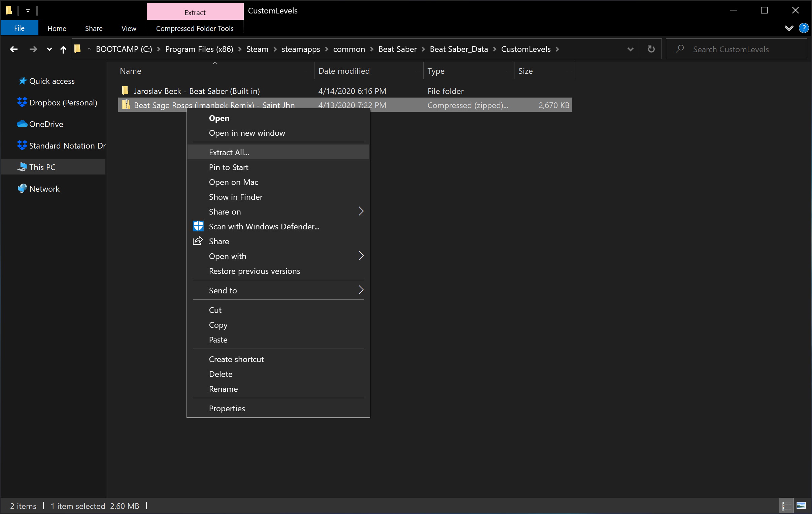Open the Properties menu option
Screen dimensions: 812x514
tap(227, 408)
